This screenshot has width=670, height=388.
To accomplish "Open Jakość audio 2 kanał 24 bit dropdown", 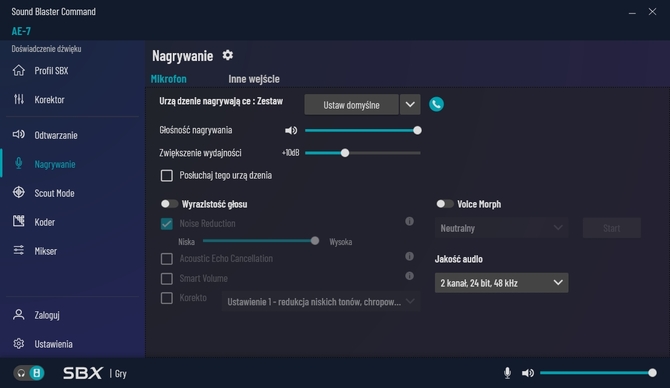I will [x=502, y=283].
